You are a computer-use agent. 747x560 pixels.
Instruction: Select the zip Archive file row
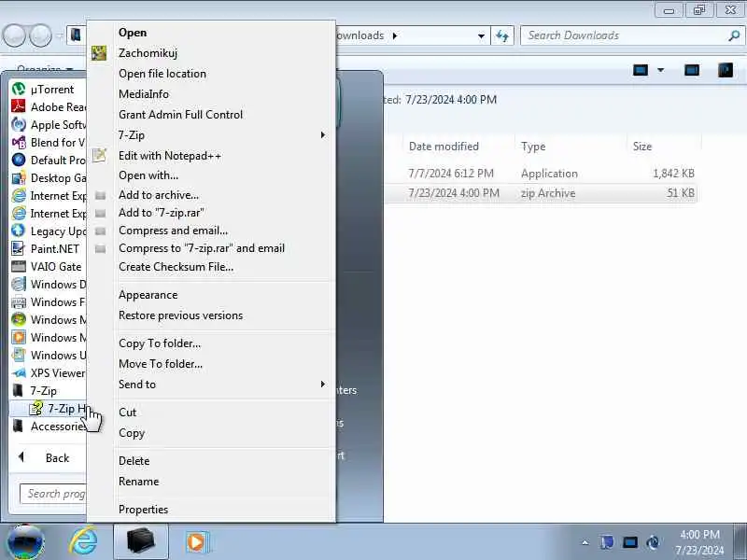(x=541, y=193)
